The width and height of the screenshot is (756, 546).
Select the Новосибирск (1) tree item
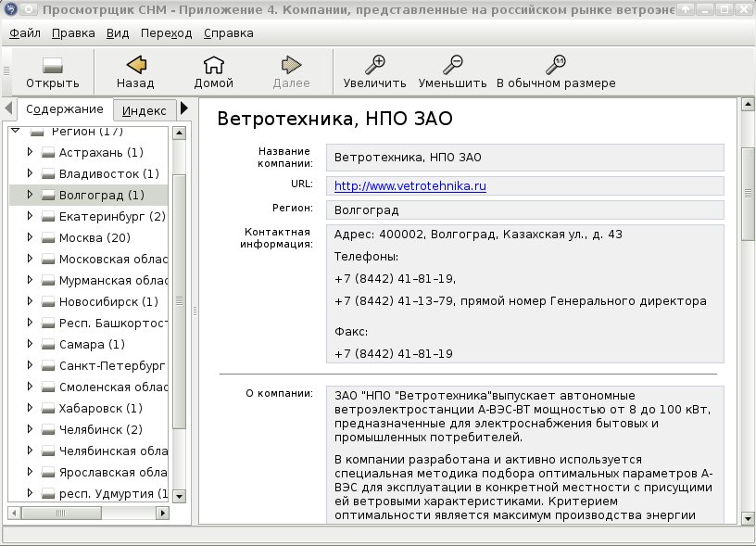click(108, 301)
